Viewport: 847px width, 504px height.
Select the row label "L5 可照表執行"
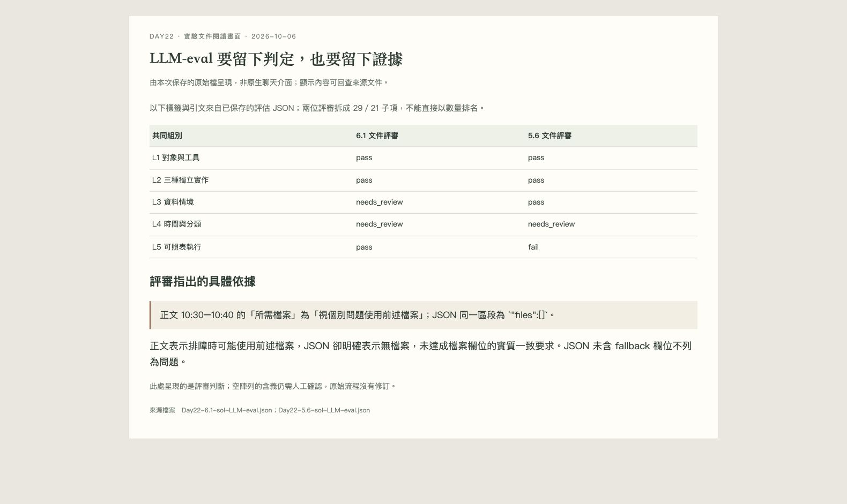coord(176,247)
